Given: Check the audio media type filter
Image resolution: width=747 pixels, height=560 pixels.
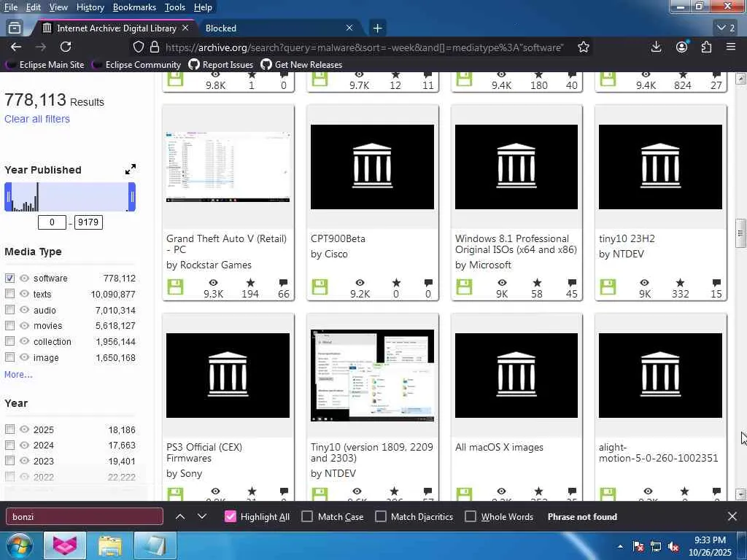Looking at the screenshot, I should [9, 309].
